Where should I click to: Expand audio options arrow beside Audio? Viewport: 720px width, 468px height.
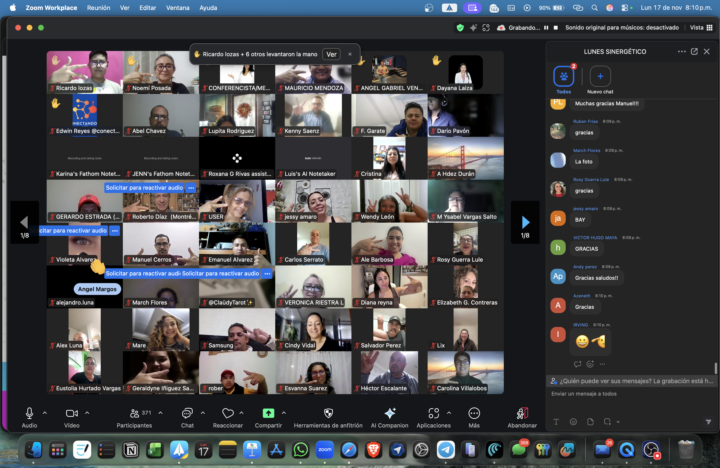pos(46,413)
